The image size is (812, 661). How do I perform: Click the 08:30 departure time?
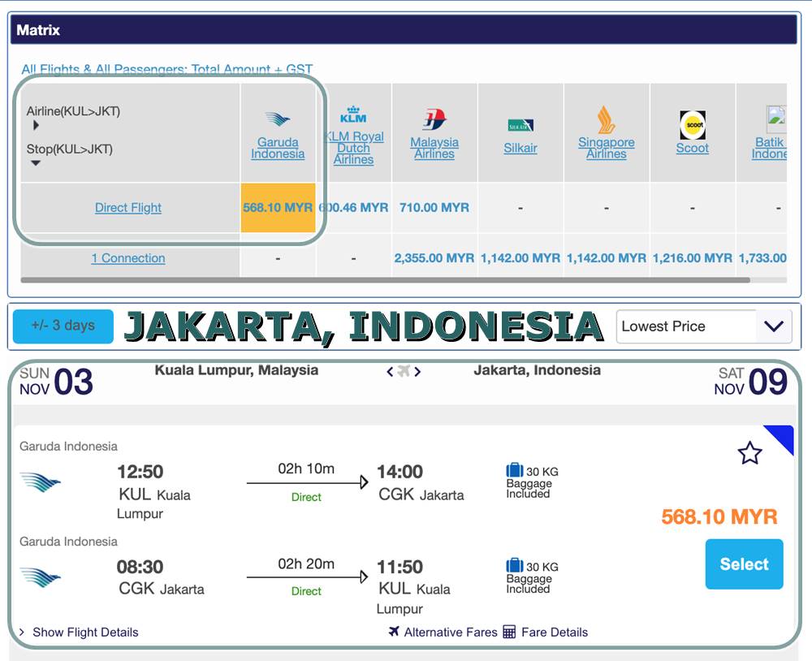point(140,567)
